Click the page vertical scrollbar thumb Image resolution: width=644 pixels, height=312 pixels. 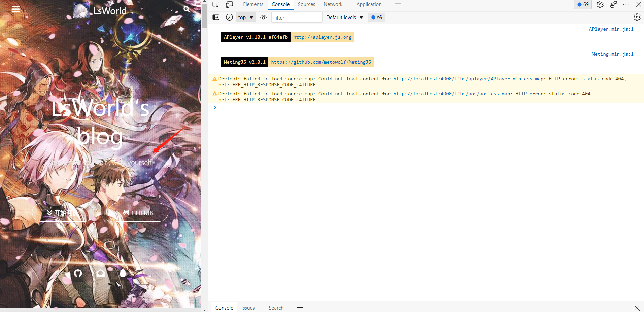pos(204,16)
